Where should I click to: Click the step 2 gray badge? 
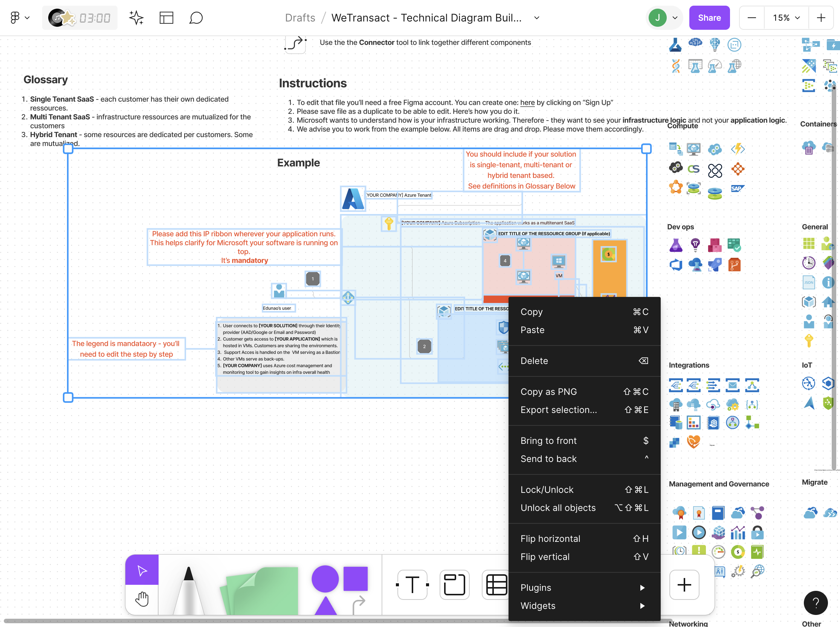424,346
